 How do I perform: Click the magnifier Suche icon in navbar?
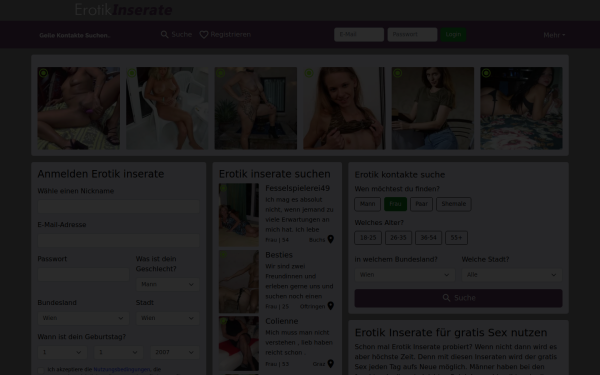click(165, 35)
